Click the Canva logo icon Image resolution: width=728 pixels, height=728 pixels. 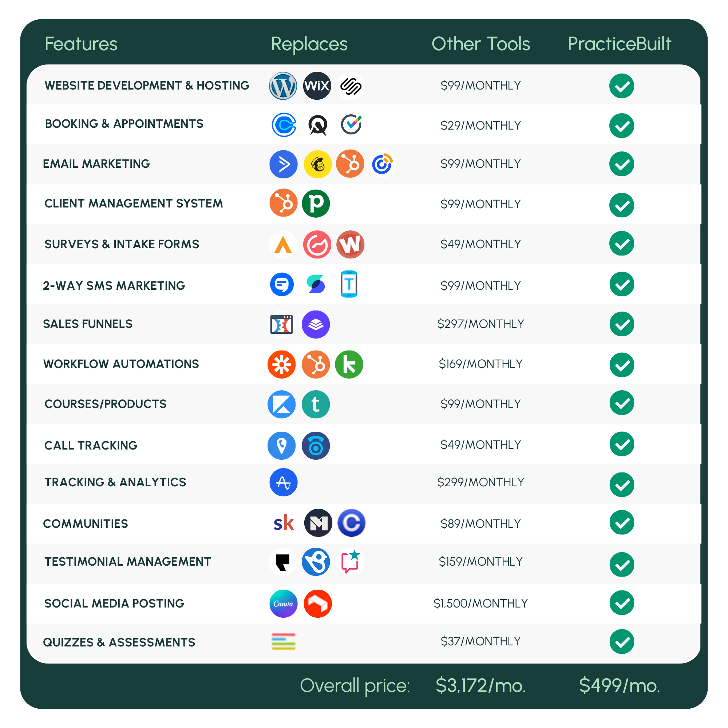point(283,604)
